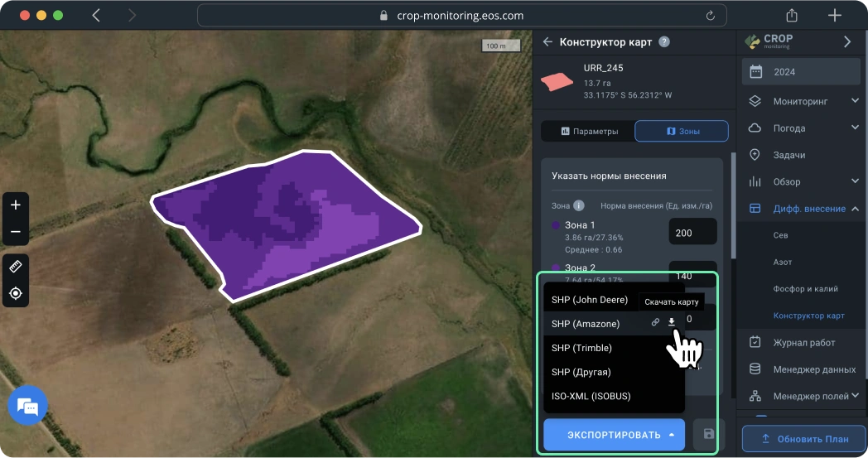Switch to the Зоны tab
868x458 pixels.
point(681,131)
